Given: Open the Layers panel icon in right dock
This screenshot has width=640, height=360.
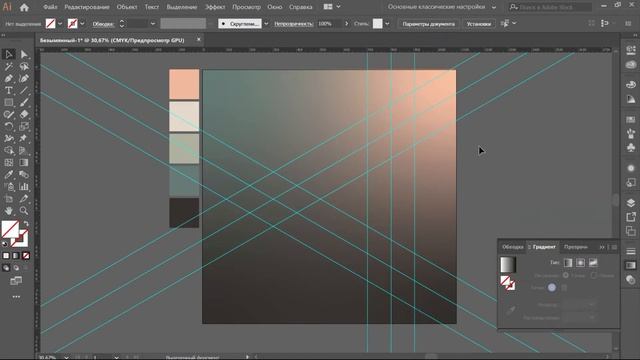Looking at the screenshot, I should click(631, 203).
